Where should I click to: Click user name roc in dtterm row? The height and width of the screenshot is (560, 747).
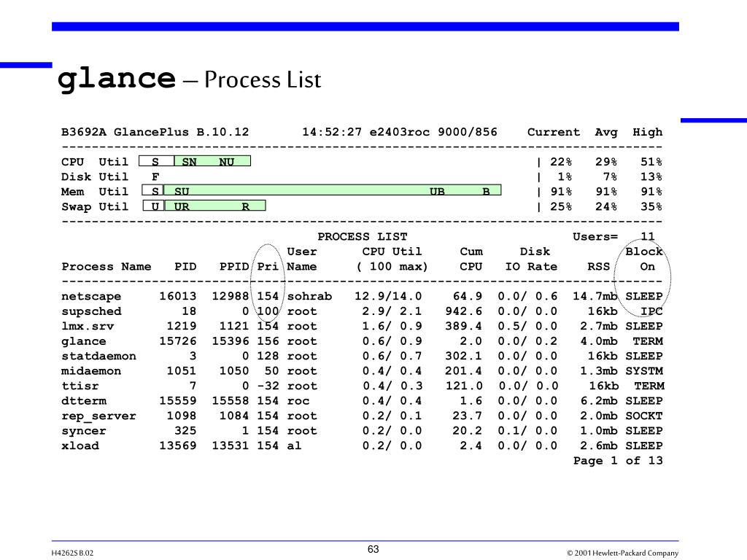[x=298, y=401]
